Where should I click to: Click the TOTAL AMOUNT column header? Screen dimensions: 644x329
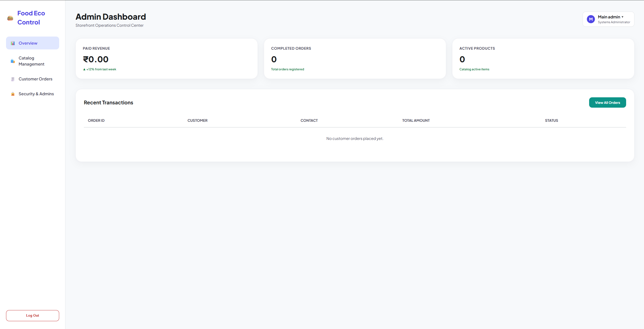(416, 121)
